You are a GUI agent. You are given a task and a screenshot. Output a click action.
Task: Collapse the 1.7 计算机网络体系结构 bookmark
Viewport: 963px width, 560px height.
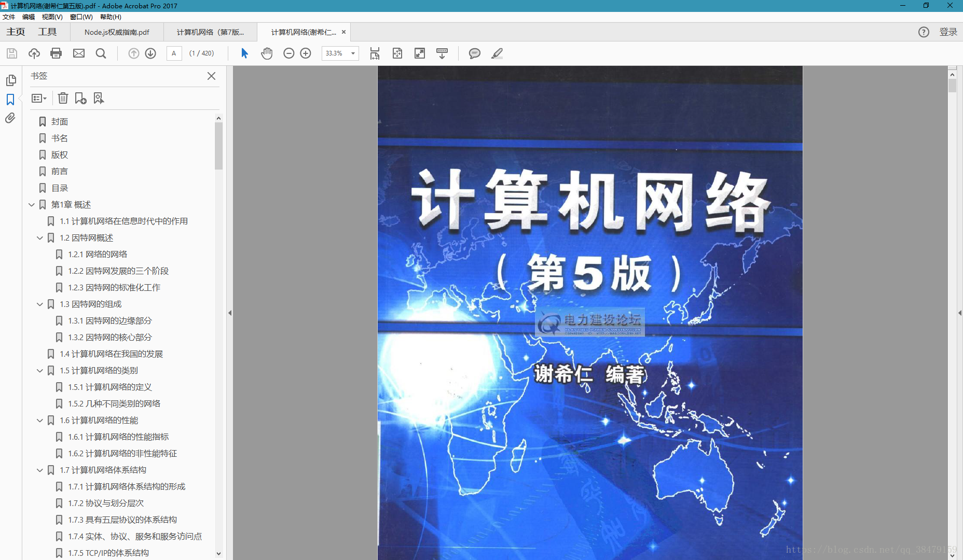coord(40,470)
